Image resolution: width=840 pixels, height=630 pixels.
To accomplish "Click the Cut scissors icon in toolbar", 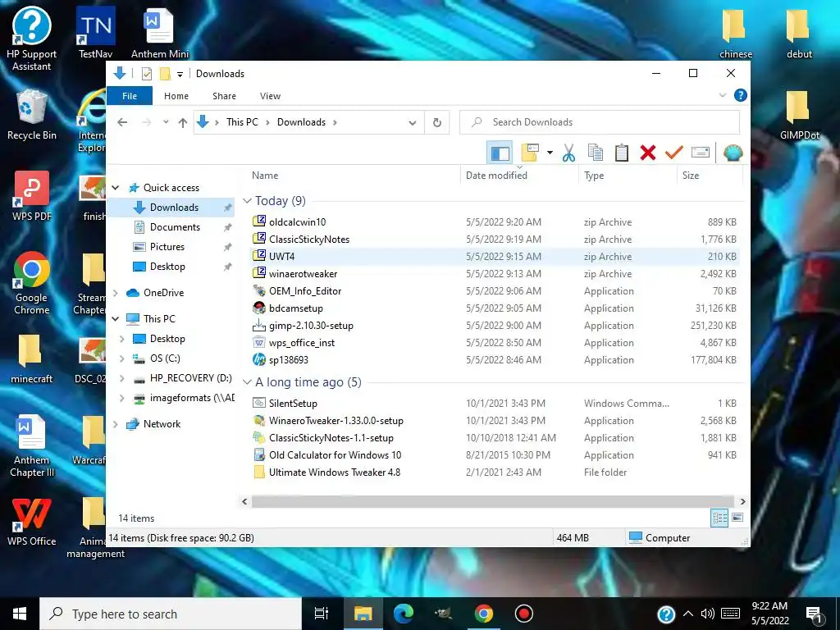I will tap(568, 153).
